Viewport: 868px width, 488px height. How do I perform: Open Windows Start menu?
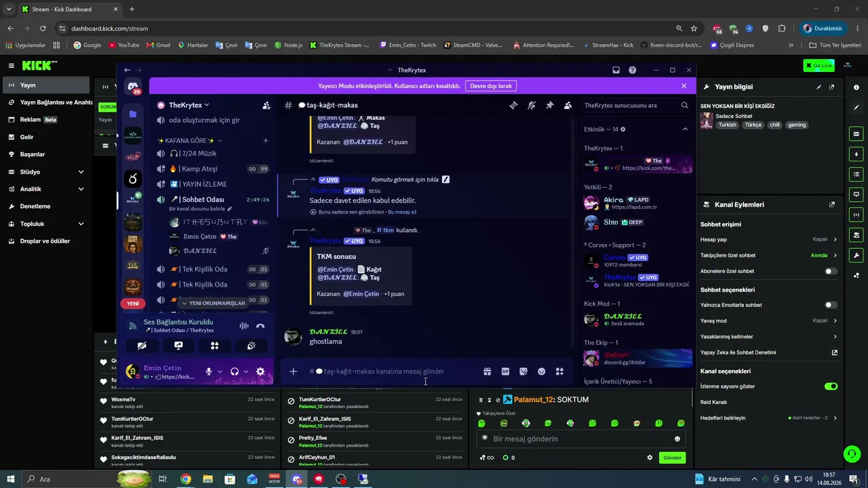11,479
